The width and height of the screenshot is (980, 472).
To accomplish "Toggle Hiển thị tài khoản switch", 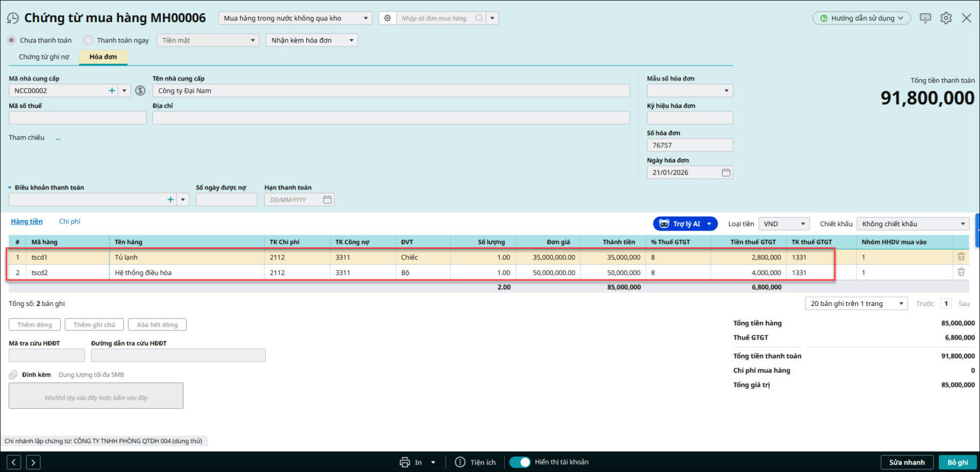I will point(520,462).
